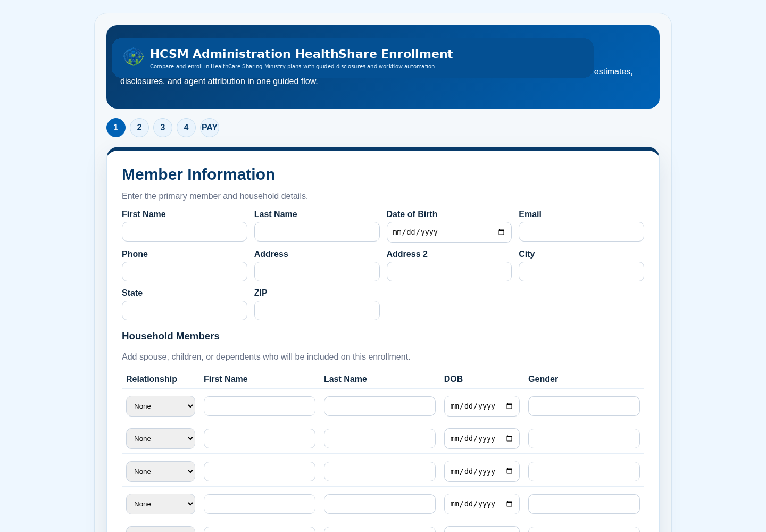Focus the Address 2 field
The image size is (766, 532).
point(449,272)
